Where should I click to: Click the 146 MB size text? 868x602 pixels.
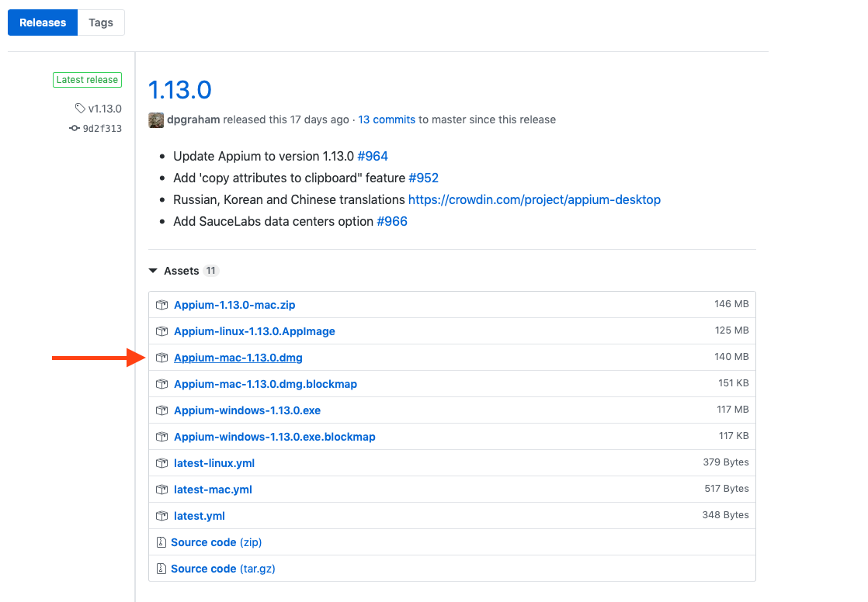point(731,304)
